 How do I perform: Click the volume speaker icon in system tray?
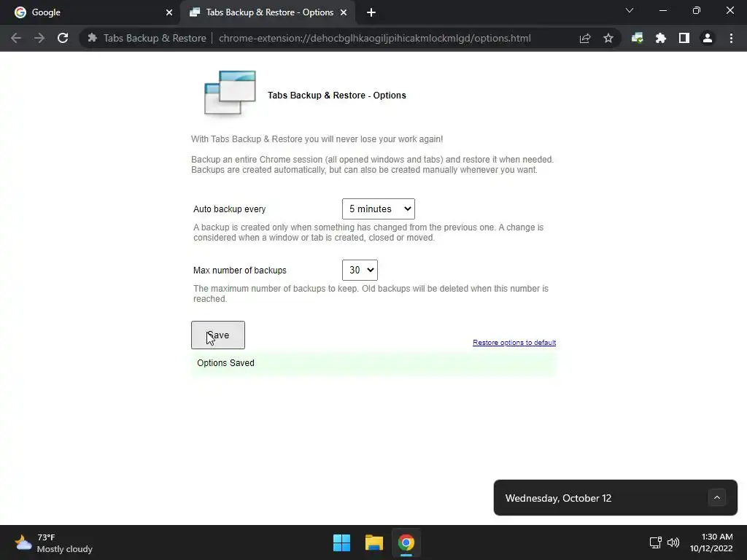(x=673, y=542)
